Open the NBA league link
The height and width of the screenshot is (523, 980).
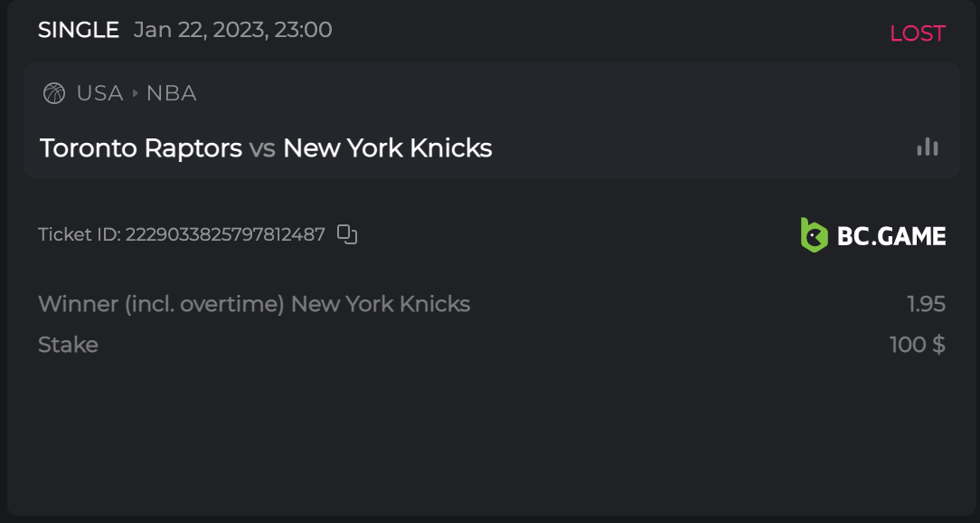point(172,93)
